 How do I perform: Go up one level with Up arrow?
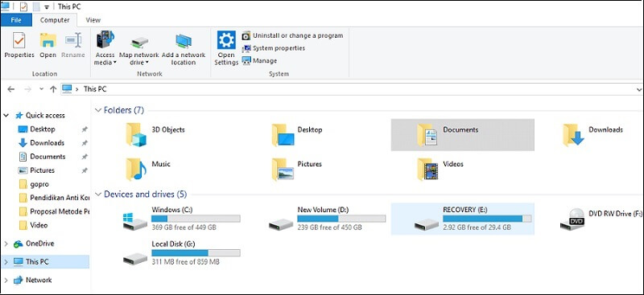[53, 89]
